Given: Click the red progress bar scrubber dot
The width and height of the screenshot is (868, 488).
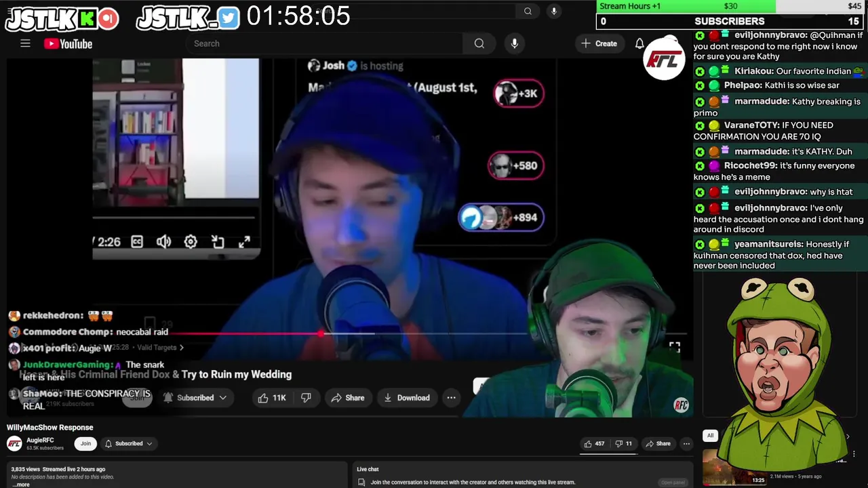Looking at the screenshot, I should 321,333.
